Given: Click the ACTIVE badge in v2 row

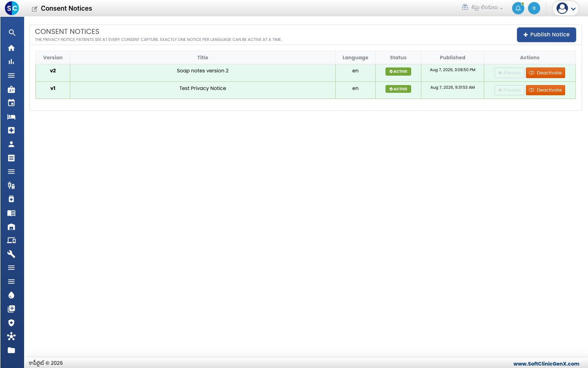Looking at the screenshot, I should tap(398, 72).
